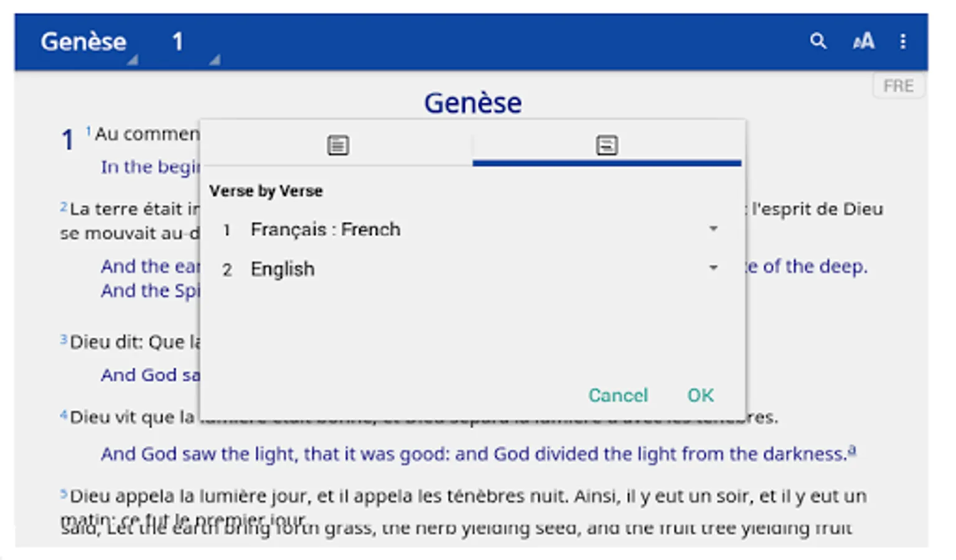
Task: Switch to the single pane layout tab
Action: [338, 145]
